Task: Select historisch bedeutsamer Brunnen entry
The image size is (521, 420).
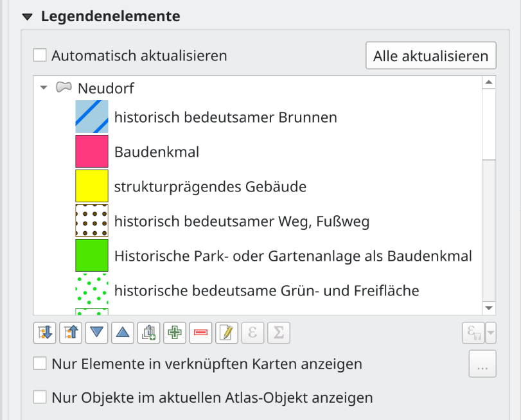Action: pos(225,118)
